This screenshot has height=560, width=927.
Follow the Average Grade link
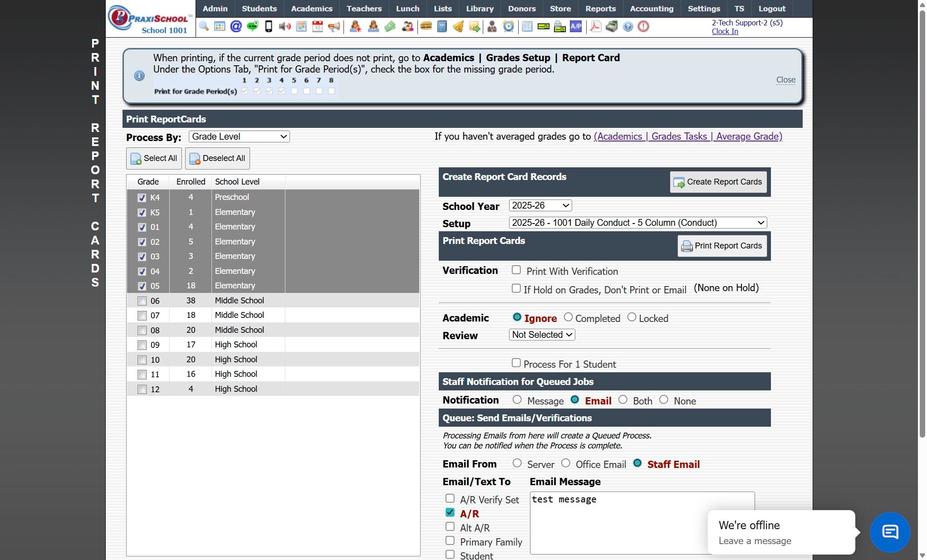coord(687,136)
